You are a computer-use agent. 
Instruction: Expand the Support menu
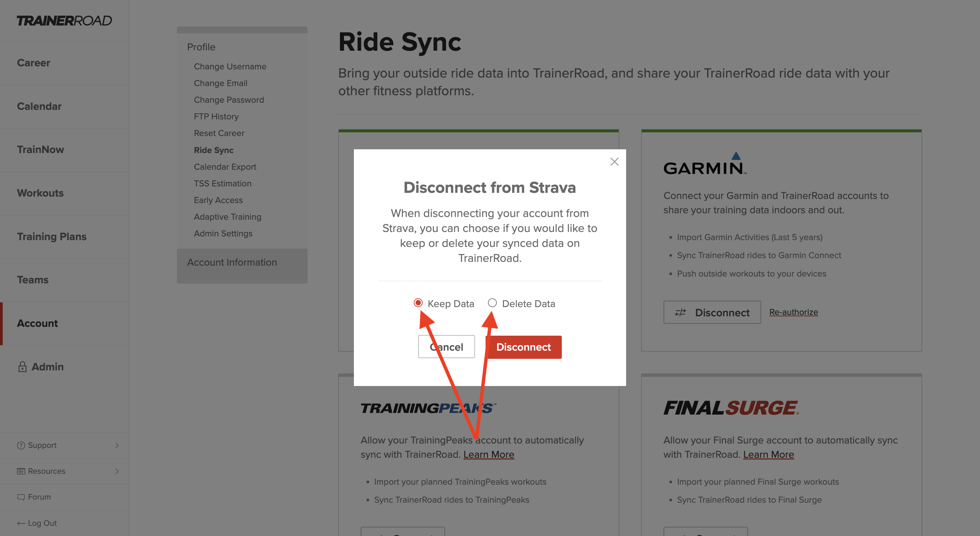pyautogui.click(x=117, y=445)
